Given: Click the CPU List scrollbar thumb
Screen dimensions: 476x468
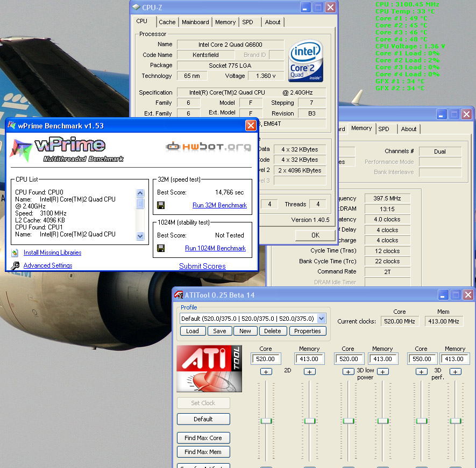Looking at the screenshot, I should tap(140, 203).
